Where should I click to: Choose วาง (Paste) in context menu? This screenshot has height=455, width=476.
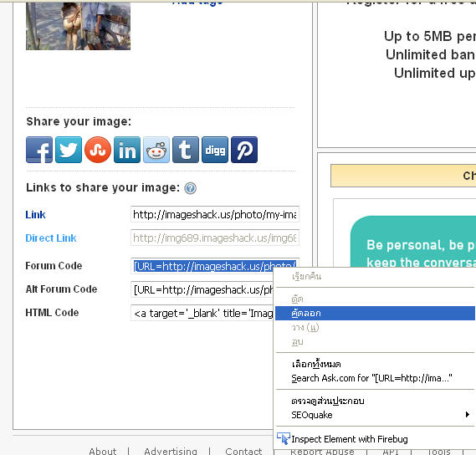(375, 328)
